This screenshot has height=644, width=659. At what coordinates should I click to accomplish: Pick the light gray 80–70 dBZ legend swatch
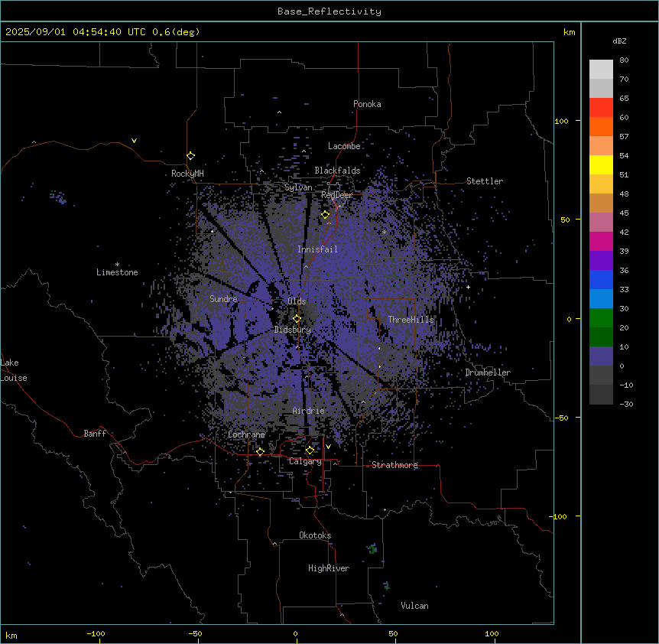(x=601, y=70)
